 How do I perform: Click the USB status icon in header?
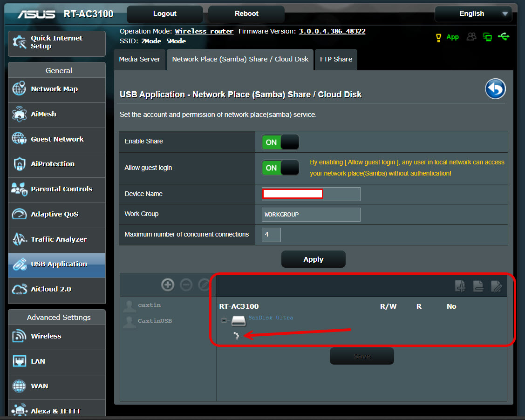(x=504, y=36)
